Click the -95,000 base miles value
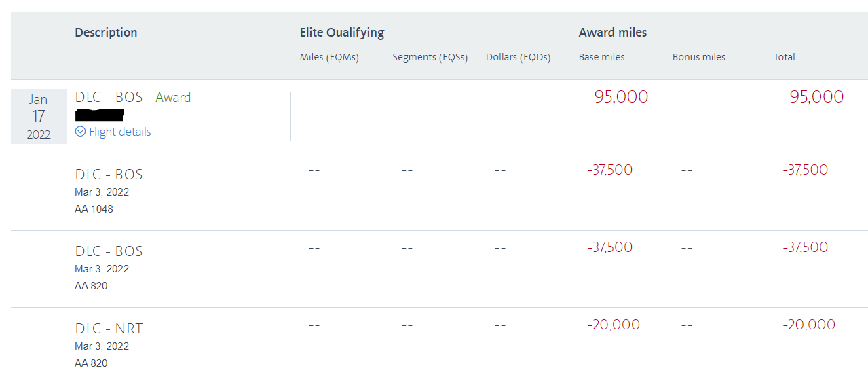Screen dimensions: 868x381 point(618,96)
